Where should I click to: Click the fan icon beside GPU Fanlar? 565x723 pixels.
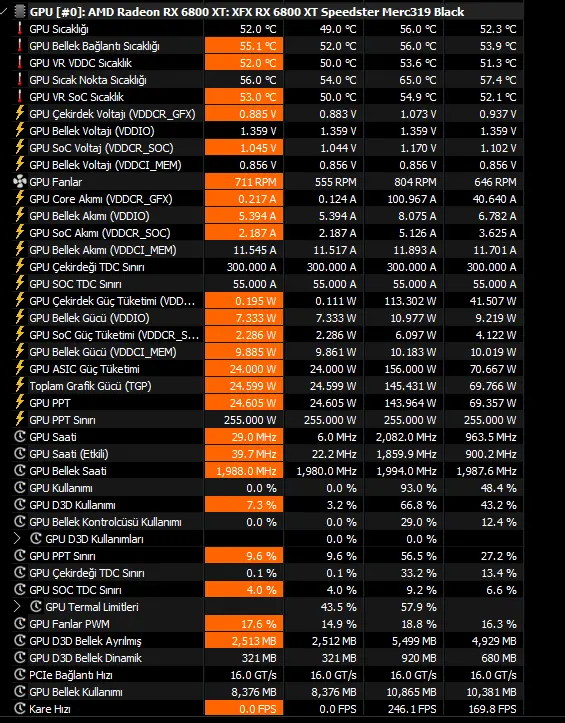click(x=19, y=182)
